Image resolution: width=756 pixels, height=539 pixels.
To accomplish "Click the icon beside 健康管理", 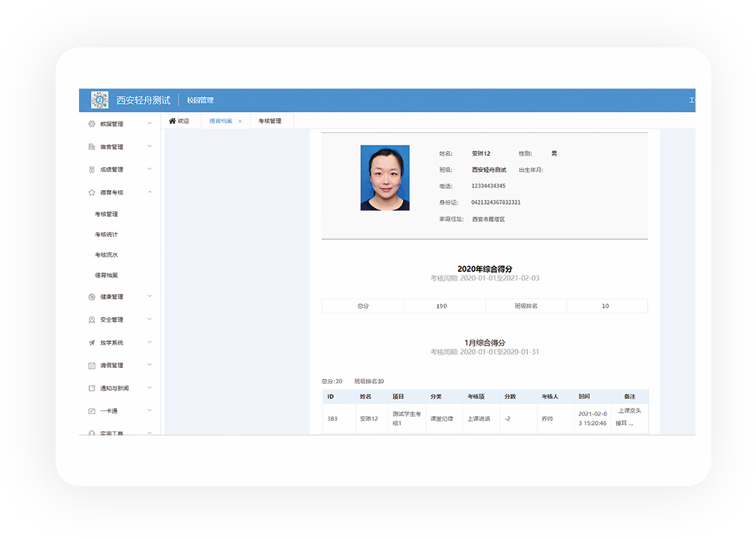I will point(91,297).
